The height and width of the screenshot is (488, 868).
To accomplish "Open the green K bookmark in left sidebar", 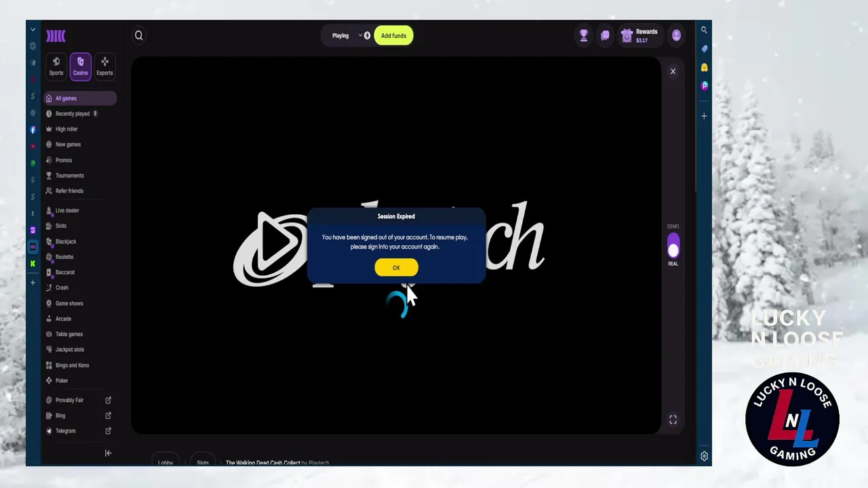I will pos(33,264).
